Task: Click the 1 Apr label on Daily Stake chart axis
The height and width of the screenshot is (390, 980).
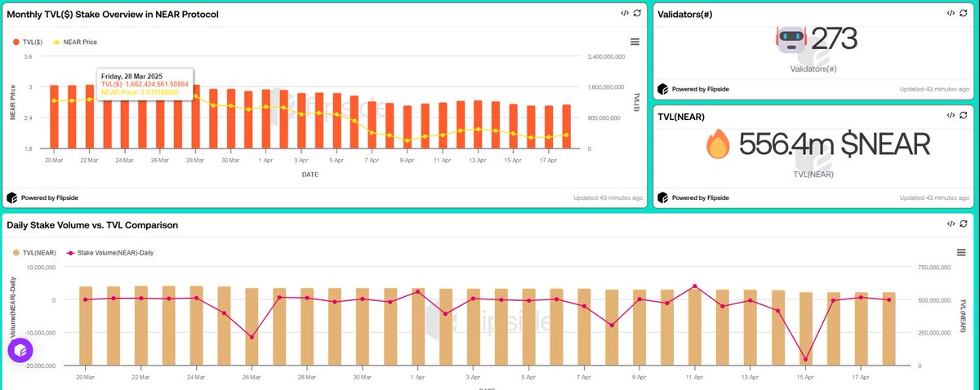Action: [419, 378]
